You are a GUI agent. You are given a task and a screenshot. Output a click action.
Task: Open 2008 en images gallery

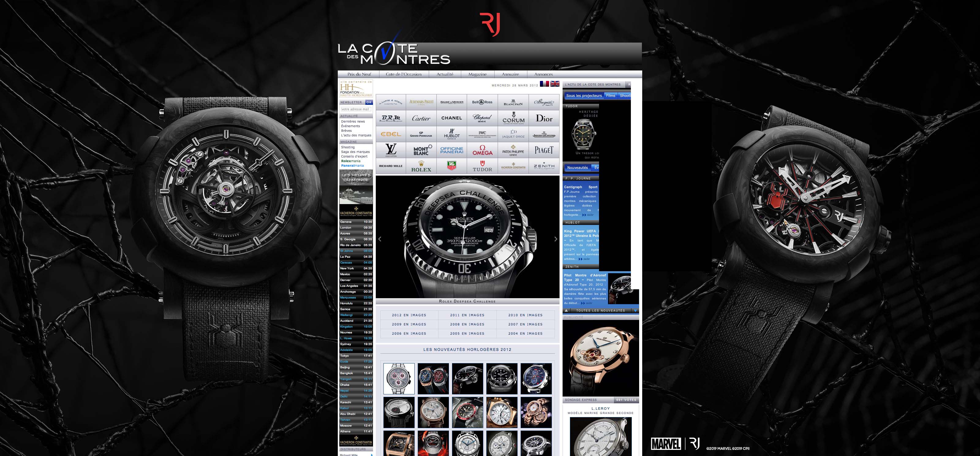point(467,324)
